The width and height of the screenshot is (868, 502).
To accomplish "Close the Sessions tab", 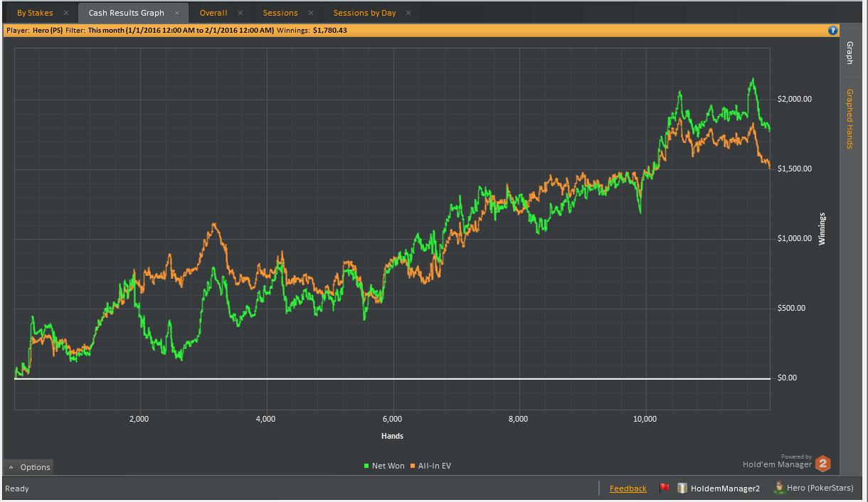I will [x=311, y=13].
